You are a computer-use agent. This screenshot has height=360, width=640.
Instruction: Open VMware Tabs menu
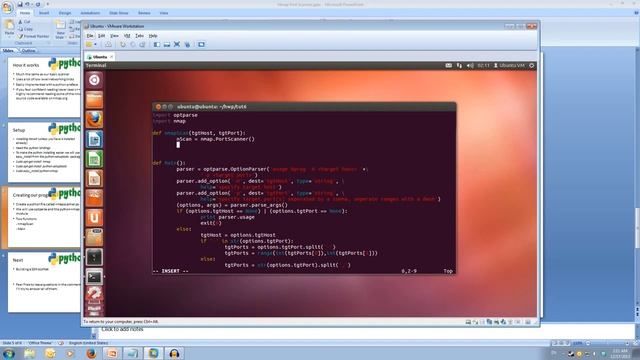click(140, 36)
